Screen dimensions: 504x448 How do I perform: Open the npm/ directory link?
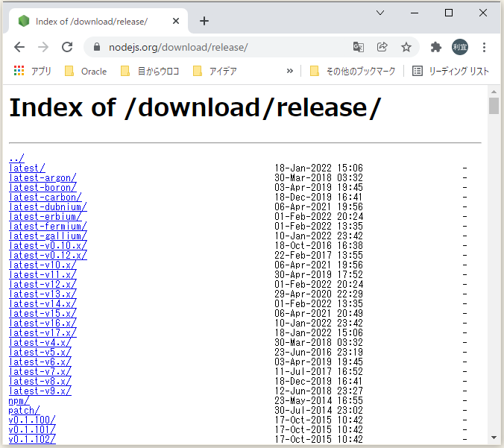coord(19,400)
